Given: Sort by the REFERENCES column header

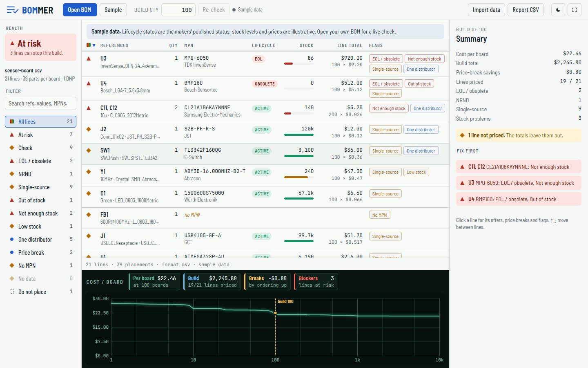Looking at the screenshot, I should click(114, 45).
